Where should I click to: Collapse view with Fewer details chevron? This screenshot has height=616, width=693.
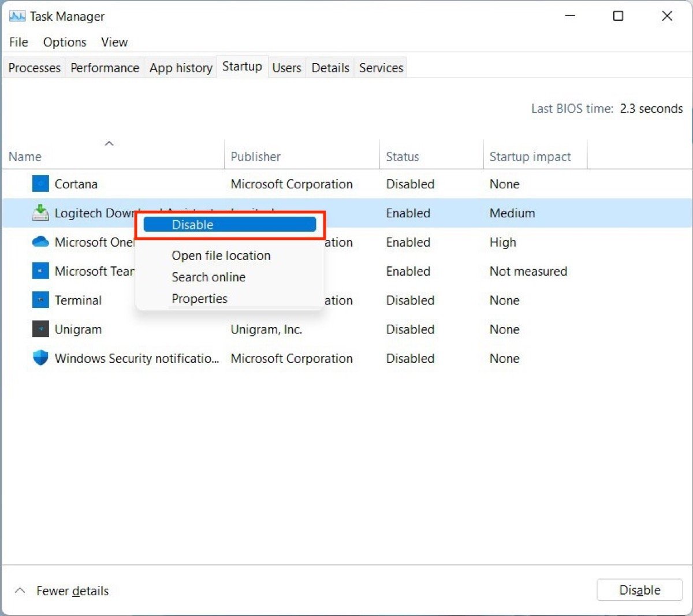point(20,591)
